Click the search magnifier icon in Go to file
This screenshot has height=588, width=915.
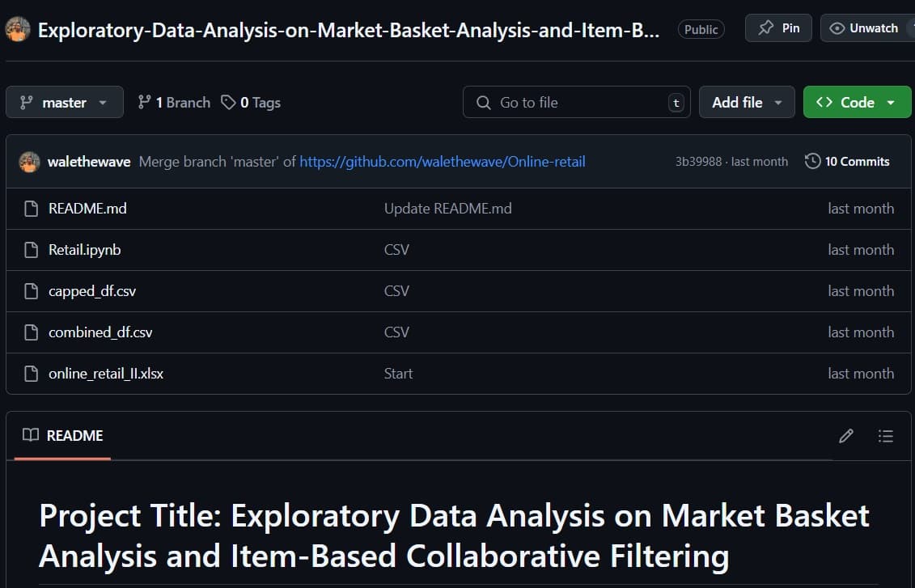pos(483,103)
